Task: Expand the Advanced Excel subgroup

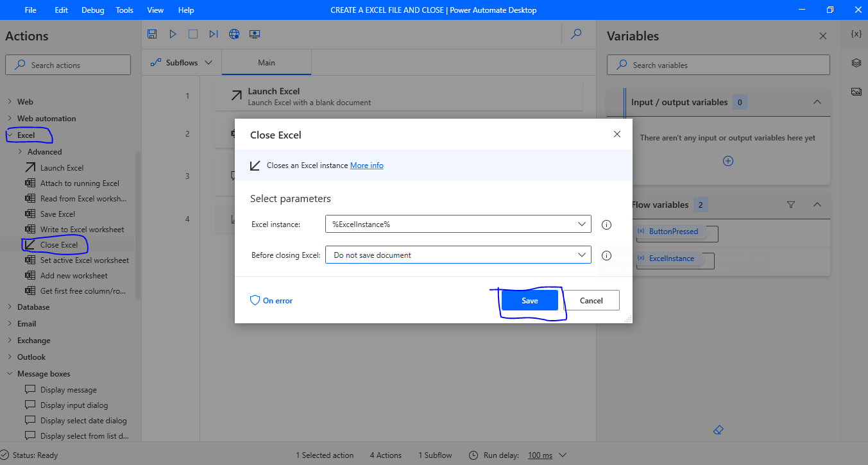Action: pyautogui.click(x=21, y=152)
